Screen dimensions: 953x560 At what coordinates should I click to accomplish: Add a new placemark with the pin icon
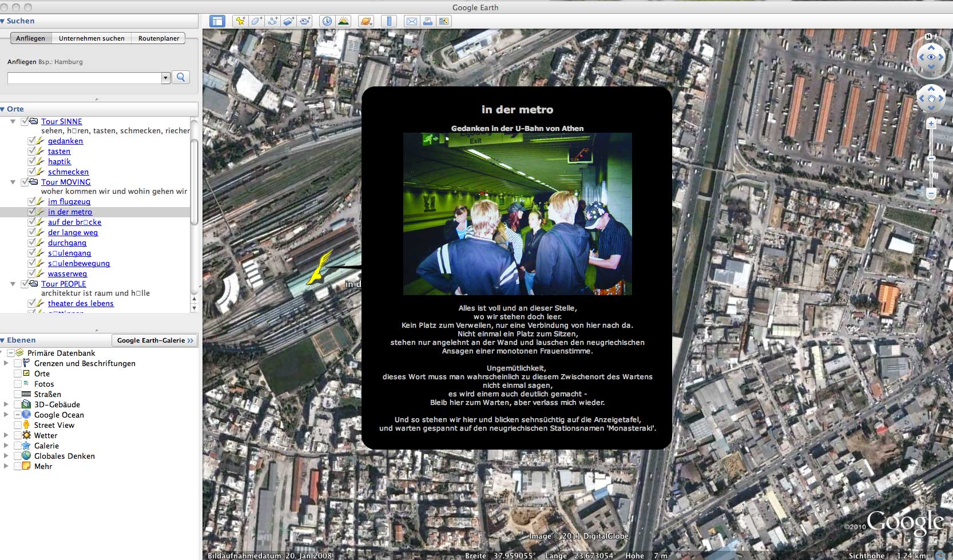coord(240,21)
